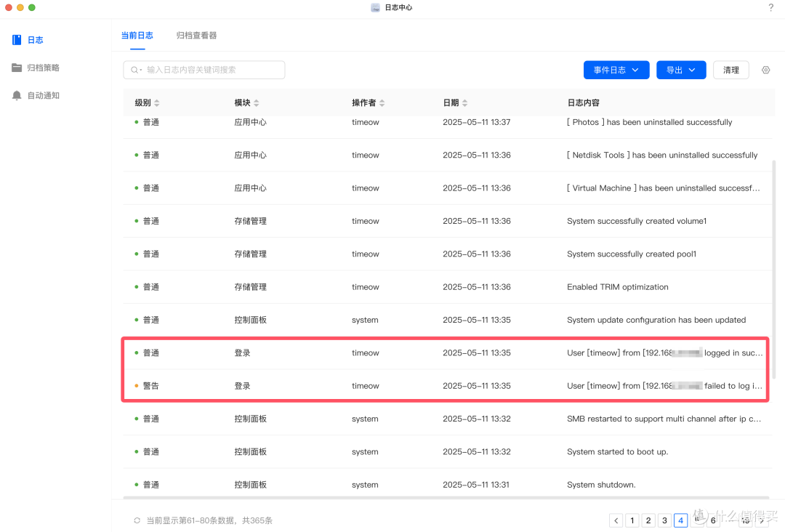Select System update configuration entry
Image resolution: width=785 pixels, height=532 pixels.
[x=447, y=321]
